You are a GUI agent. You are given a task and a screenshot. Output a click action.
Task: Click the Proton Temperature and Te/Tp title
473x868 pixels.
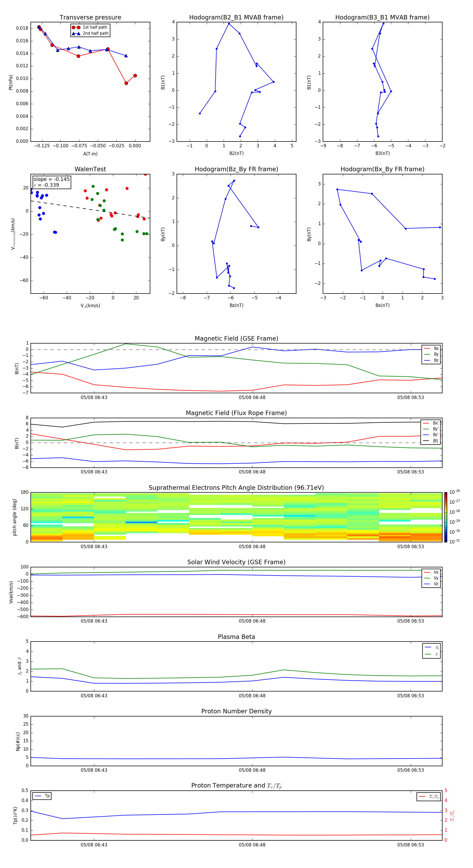[236, 786]
